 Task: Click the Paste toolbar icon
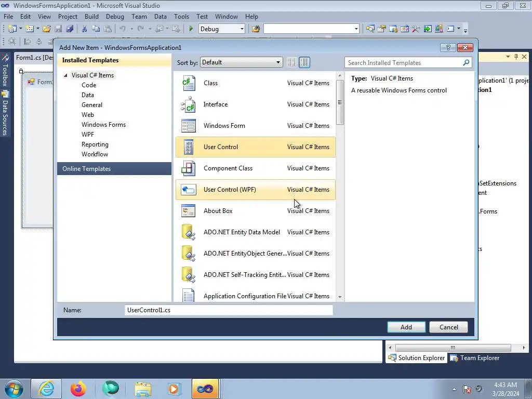click(108, 29)
